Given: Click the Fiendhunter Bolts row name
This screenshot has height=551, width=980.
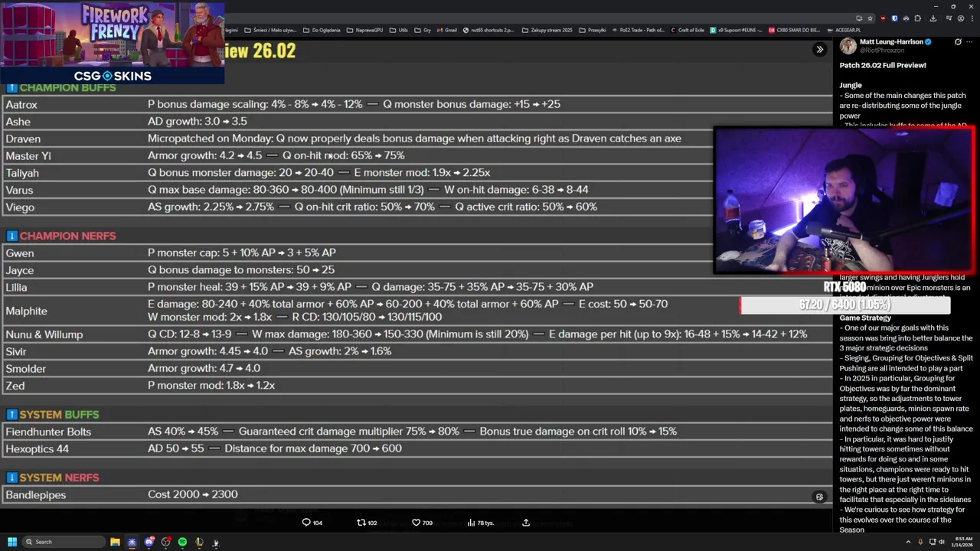Looking at the screenshot, I should coord(48,432).
